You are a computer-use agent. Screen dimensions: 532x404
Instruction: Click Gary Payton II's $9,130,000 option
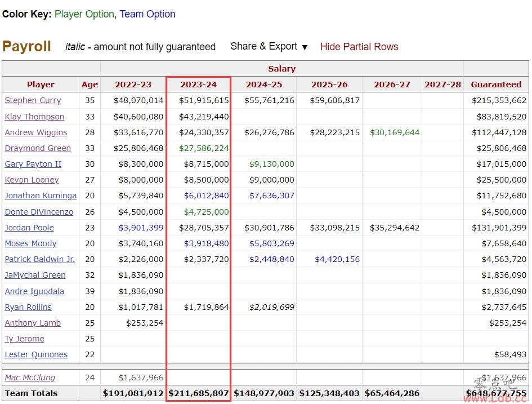tap(272, 164)
